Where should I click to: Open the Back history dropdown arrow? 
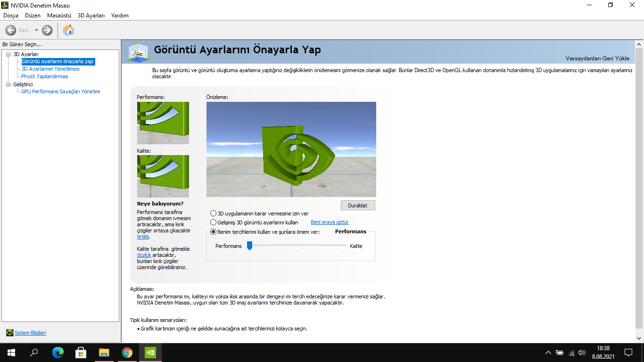tap(36, 30)
